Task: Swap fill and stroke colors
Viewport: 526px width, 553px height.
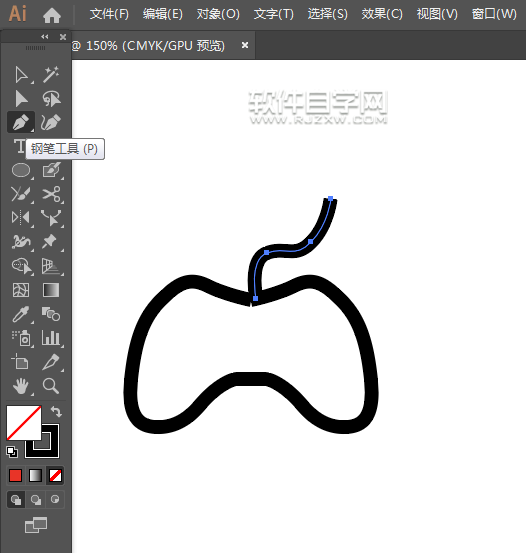Action: click(56, 412)
